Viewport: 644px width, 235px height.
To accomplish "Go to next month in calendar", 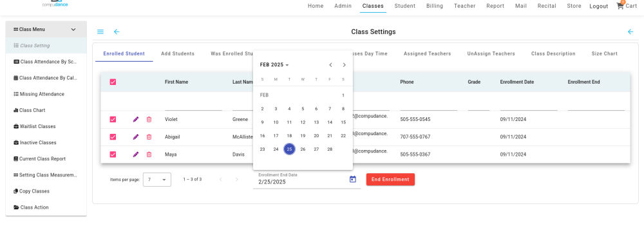I will pos(344,65).
